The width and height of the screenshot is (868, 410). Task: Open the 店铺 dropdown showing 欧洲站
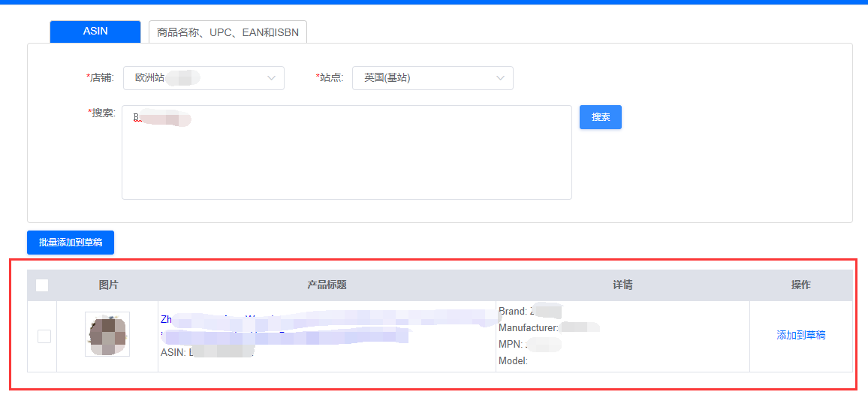[203, 78]
